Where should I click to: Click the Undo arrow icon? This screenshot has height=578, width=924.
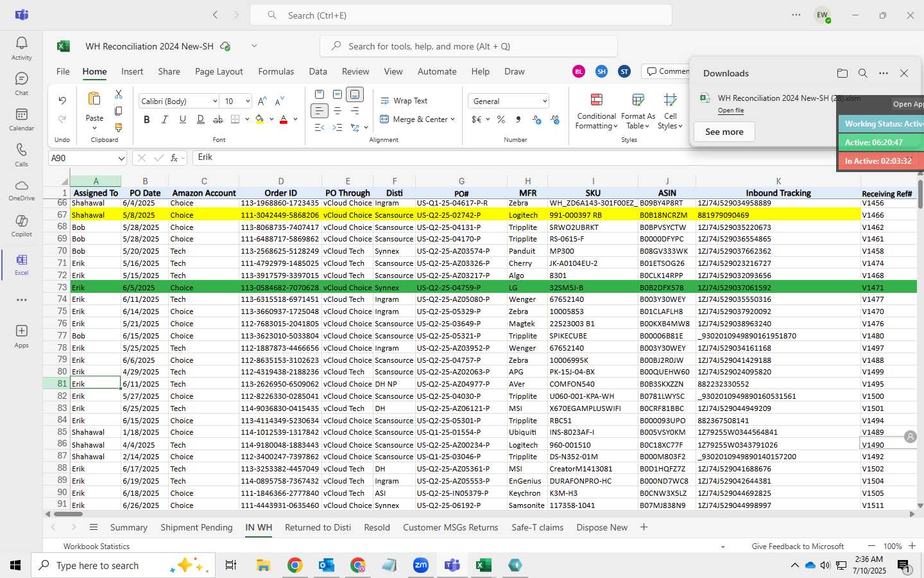click(62, 100)
